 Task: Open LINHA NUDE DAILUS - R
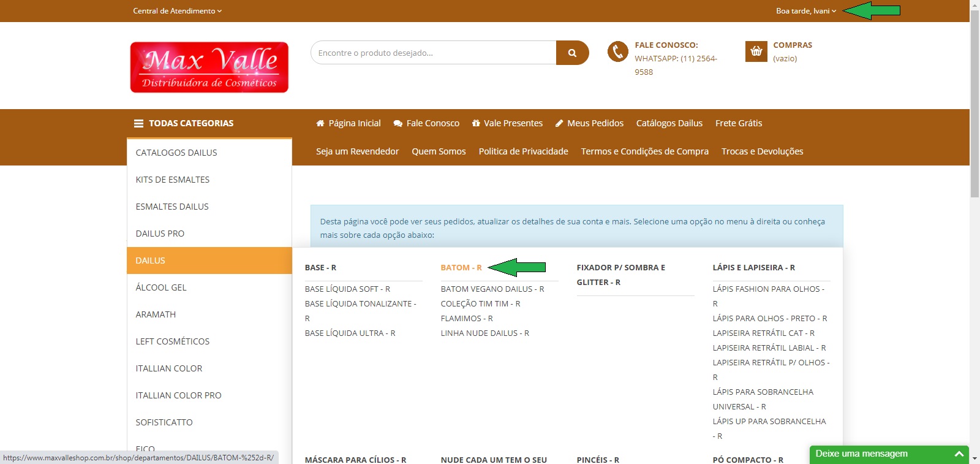pos(485,333)
